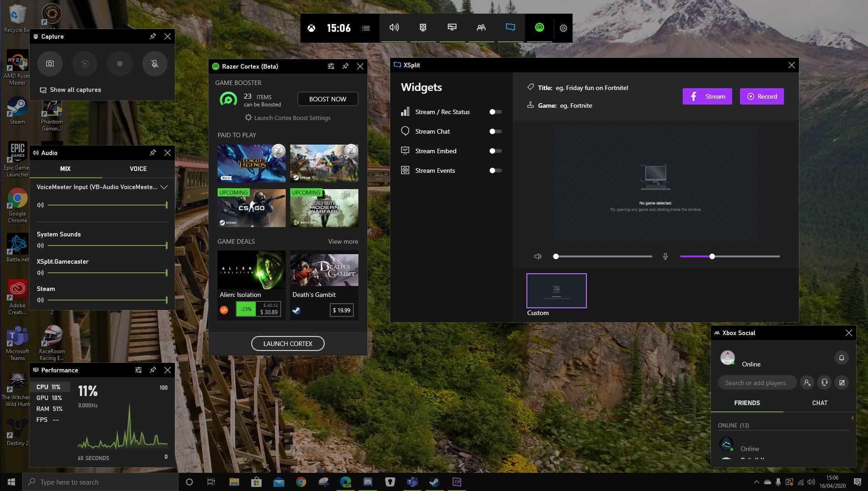Take a screenshot using the Capture widget camera icon

[x=50, y=64]
